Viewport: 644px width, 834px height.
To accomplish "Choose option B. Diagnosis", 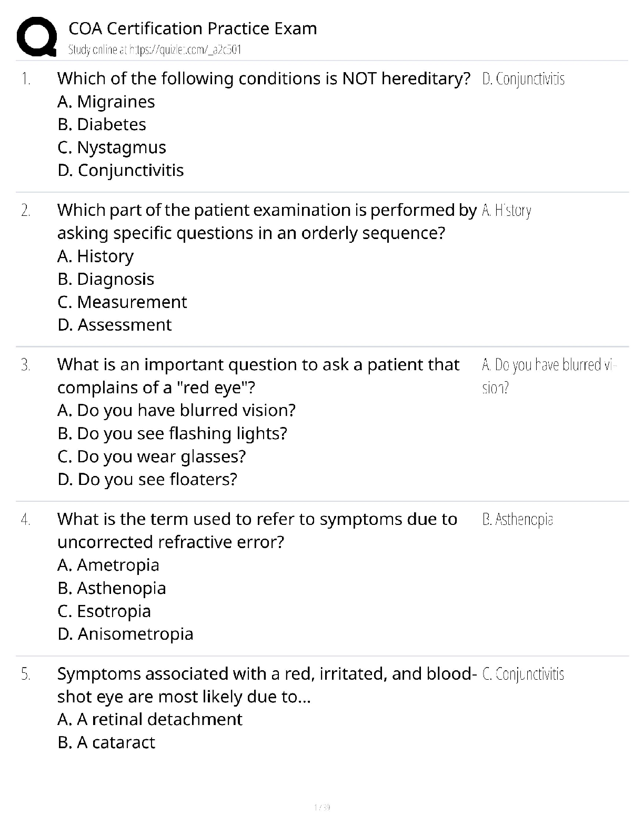I will (x=106, y=279).
